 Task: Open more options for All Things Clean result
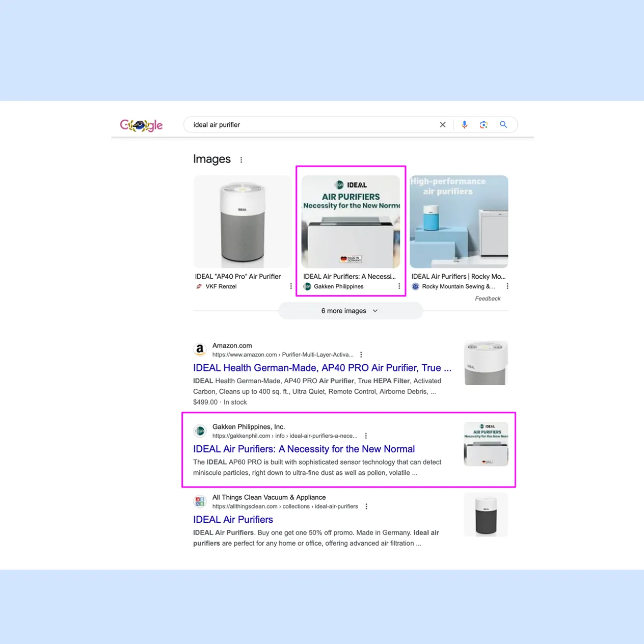(366, 506)
